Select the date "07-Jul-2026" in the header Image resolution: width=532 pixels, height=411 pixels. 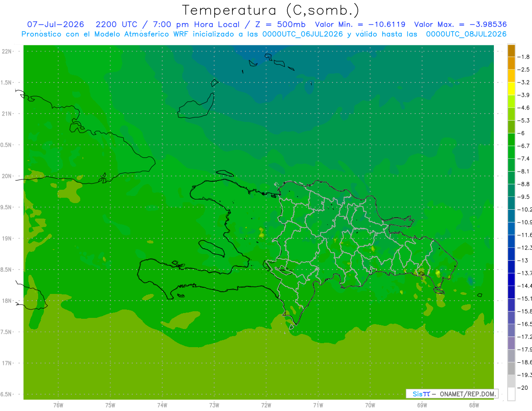click(55, 24)
